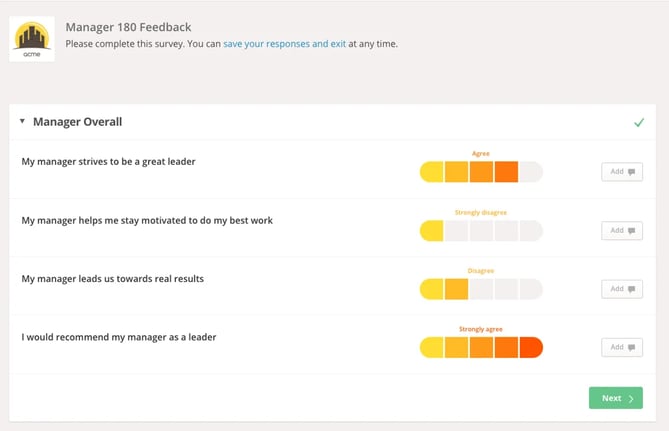
Task: Rate 'great leader' as Strongly disagree (first segment)
Action: pyautogui.click(x=432, y=172)
